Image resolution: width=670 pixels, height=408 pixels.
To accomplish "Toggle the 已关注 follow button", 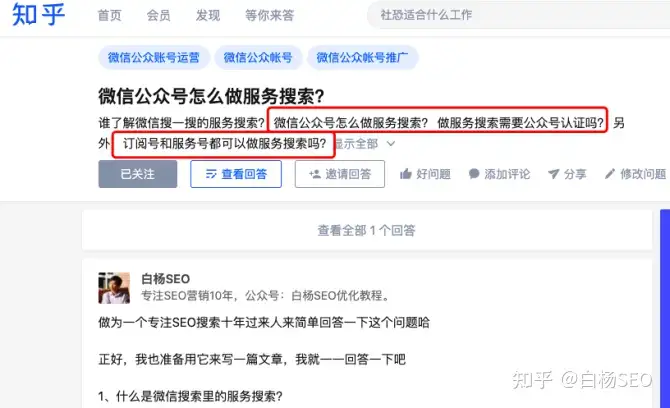I will point(138,174).
